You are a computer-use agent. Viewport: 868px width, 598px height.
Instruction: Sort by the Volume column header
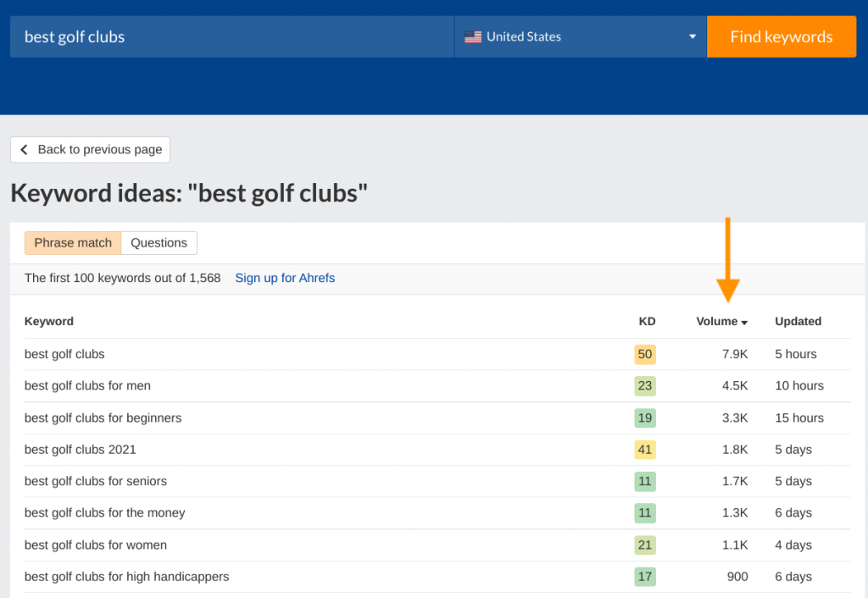point(721,321)
